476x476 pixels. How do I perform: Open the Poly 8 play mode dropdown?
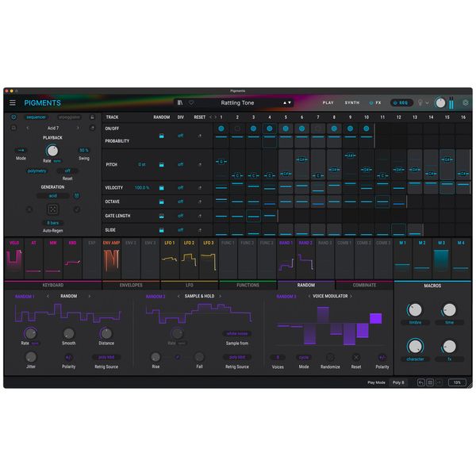click(398, 382)
